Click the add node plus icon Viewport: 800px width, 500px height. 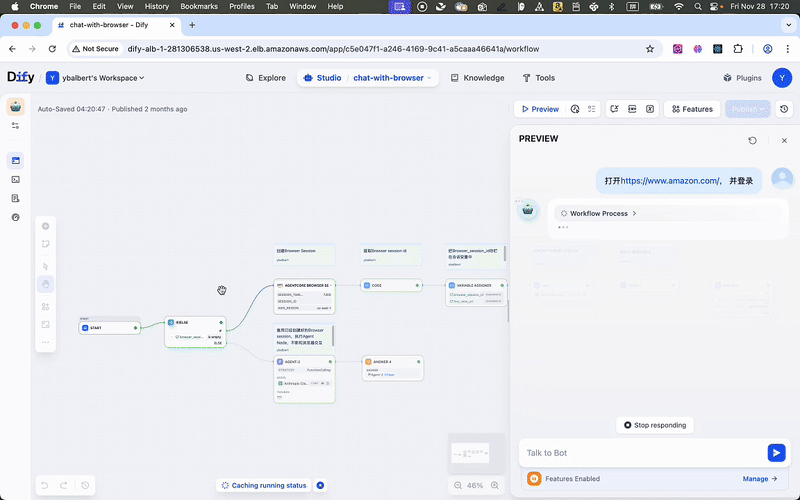point(45,226)
